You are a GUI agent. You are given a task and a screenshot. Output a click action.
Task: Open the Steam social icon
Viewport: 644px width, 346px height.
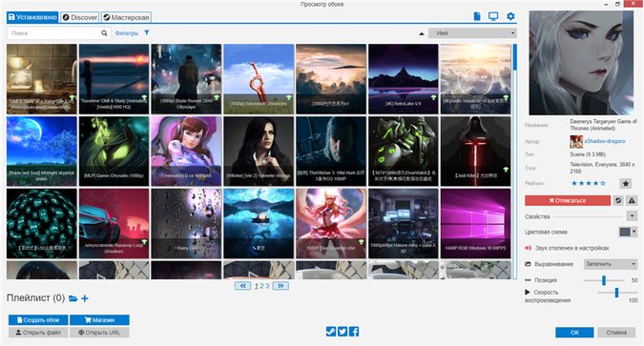331,331
